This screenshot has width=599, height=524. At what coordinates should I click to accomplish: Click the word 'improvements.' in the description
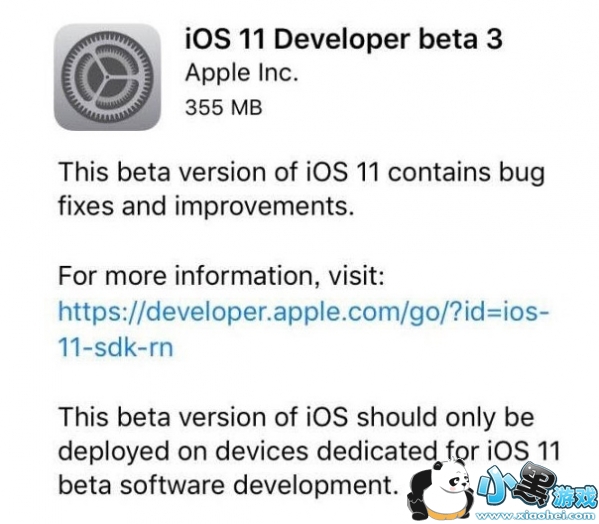(x=264, y=207)
